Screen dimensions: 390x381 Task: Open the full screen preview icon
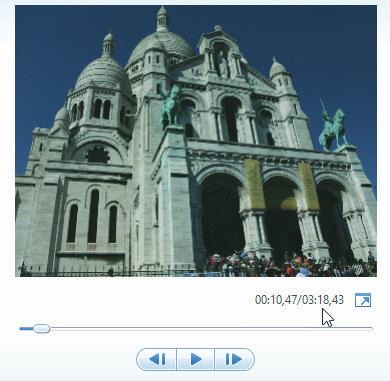coord(363,300)
